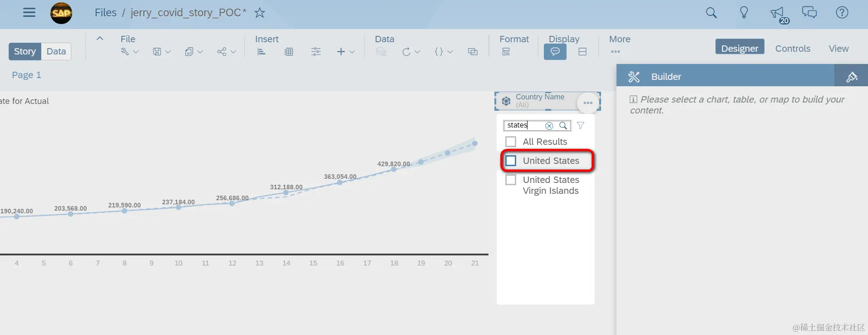Expand the copy dropdown arrow
This screenshot has height=335, width=868.
[200, 52]
